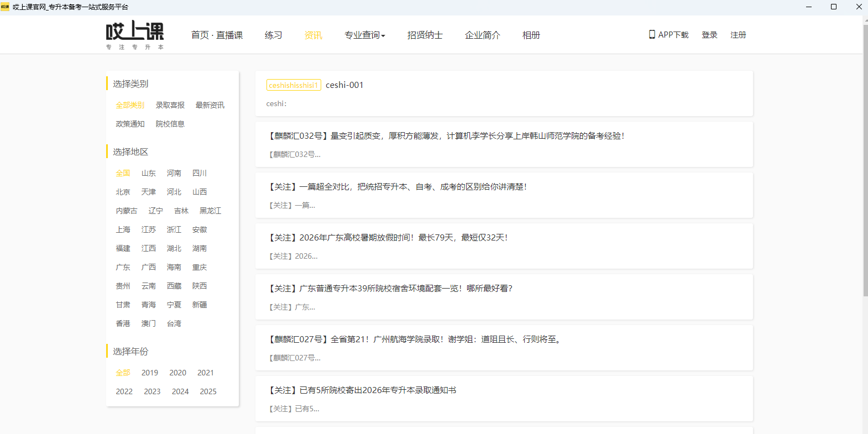
Task: Choose 黑龙江 region
Action: [x=210, y=211]
